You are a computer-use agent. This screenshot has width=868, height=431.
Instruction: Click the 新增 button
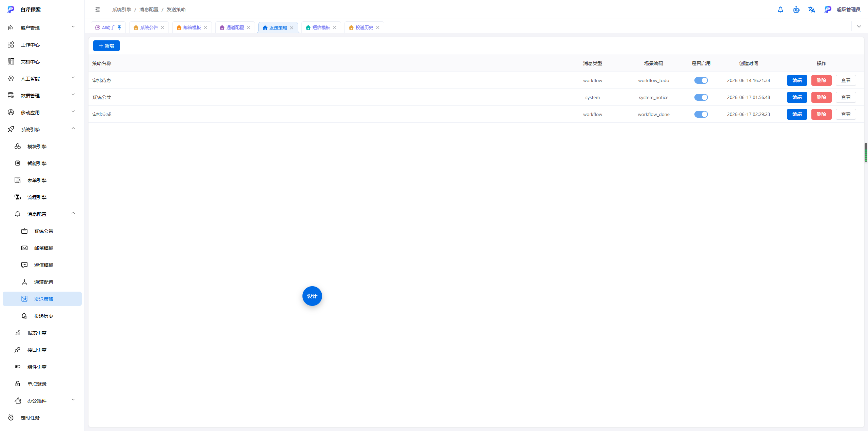(x=106, y=46)
